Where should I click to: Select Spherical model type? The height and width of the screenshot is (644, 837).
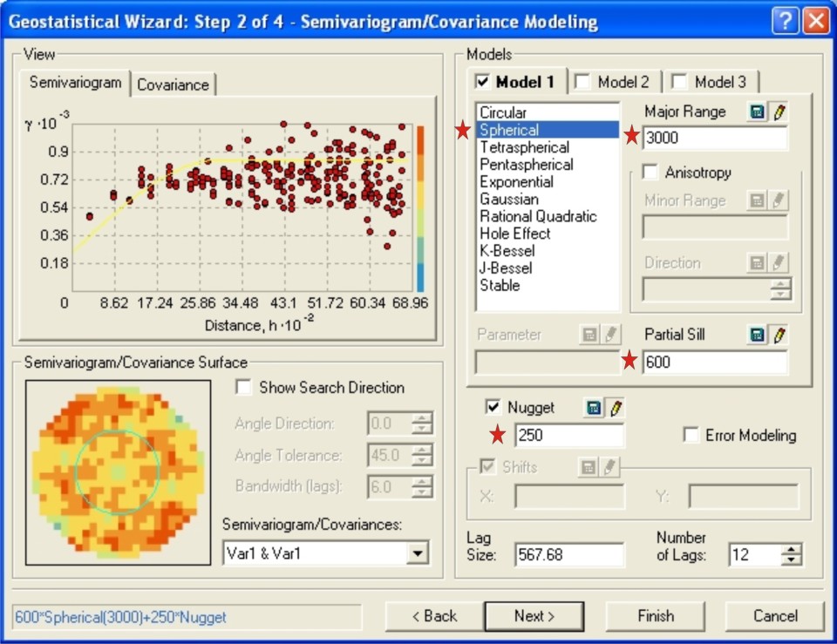coord(548,130)
